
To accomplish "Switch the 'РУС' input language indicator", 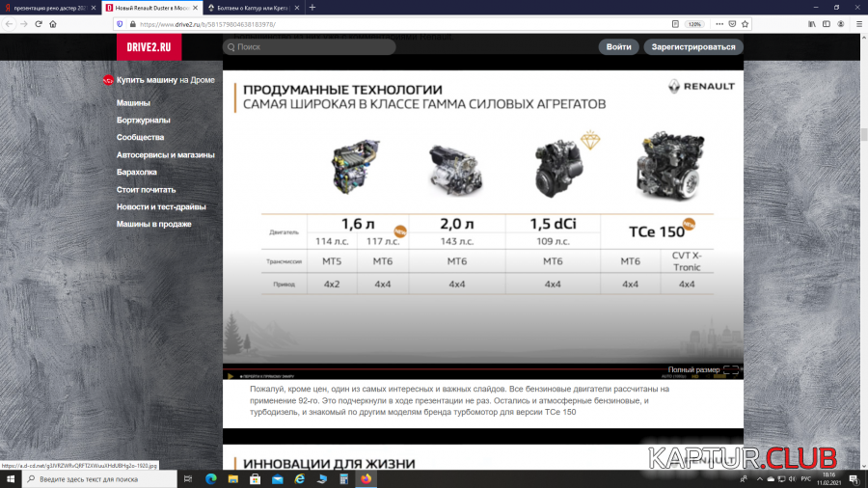I will point(806,479).
